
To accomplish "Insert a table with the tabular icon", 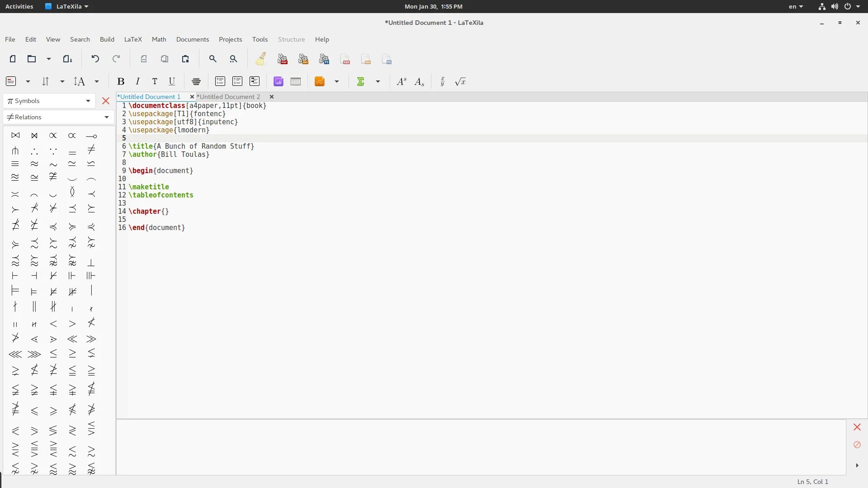I will click(296, 82).
